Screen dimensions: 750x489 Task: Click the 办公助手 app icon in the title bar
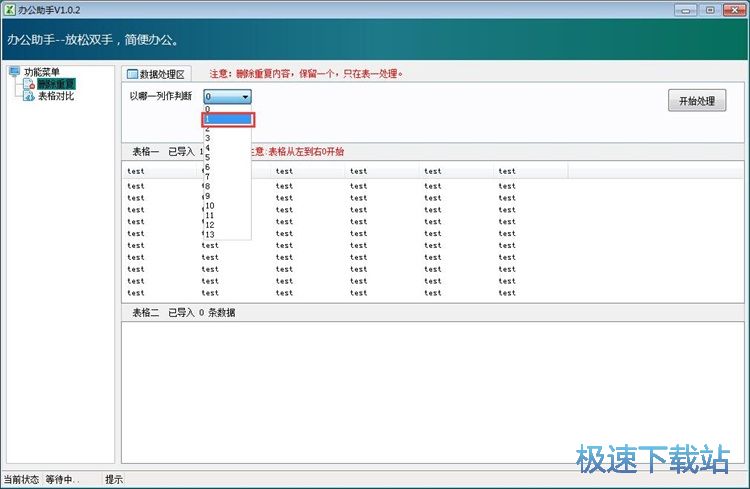coord(9,9)
